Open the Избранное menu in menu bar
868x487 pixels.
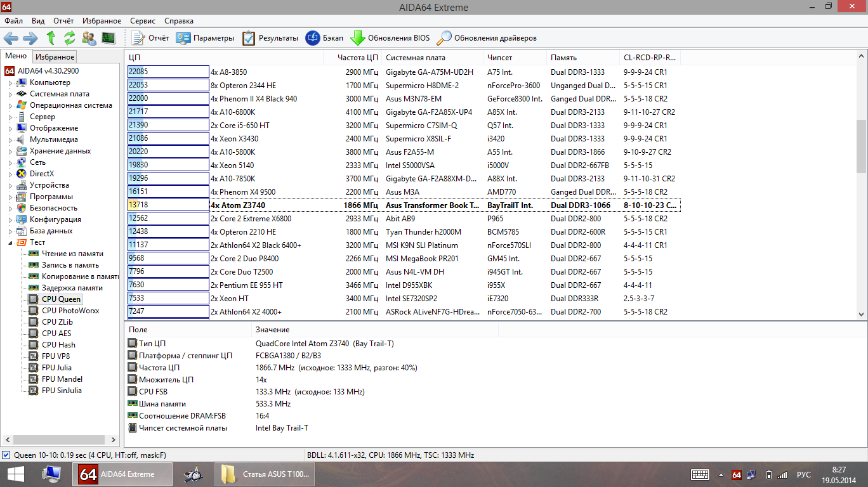coord(101,21)
